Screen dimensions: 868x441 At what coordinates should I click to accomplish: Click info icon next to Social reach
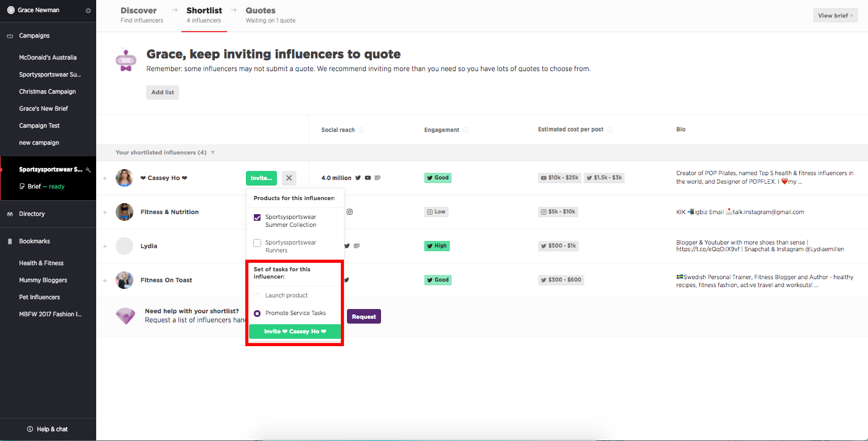click(362, 130)
